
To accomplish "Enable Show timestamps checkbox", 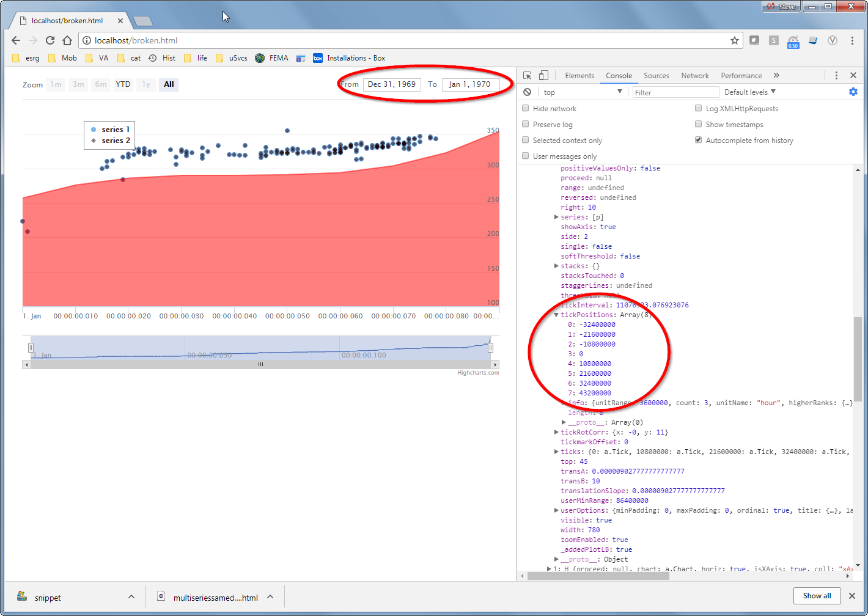I will click(x=698, y=124).
